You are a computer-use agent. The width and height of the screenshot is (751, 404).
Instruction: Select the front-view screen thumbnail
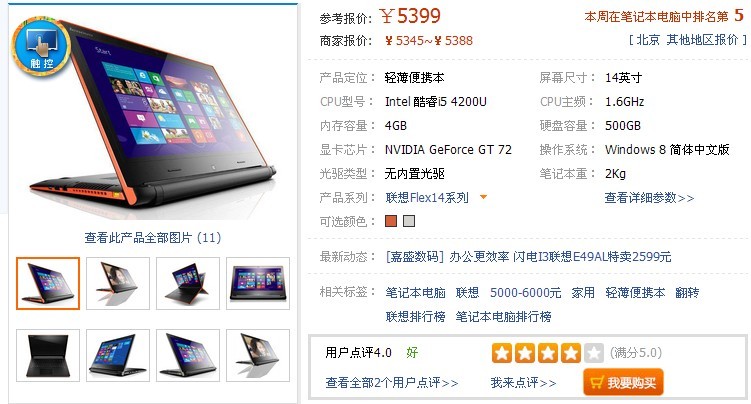[x=258, y=283]
